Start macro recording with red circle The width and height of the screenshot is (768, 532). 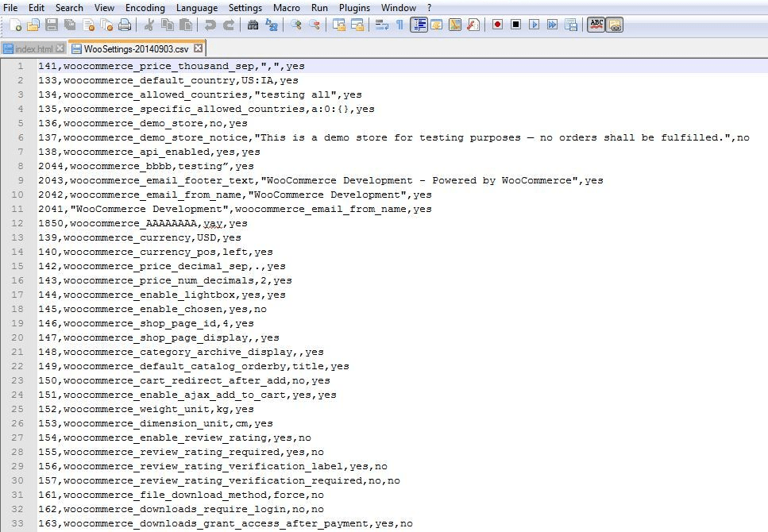point(498,25)
